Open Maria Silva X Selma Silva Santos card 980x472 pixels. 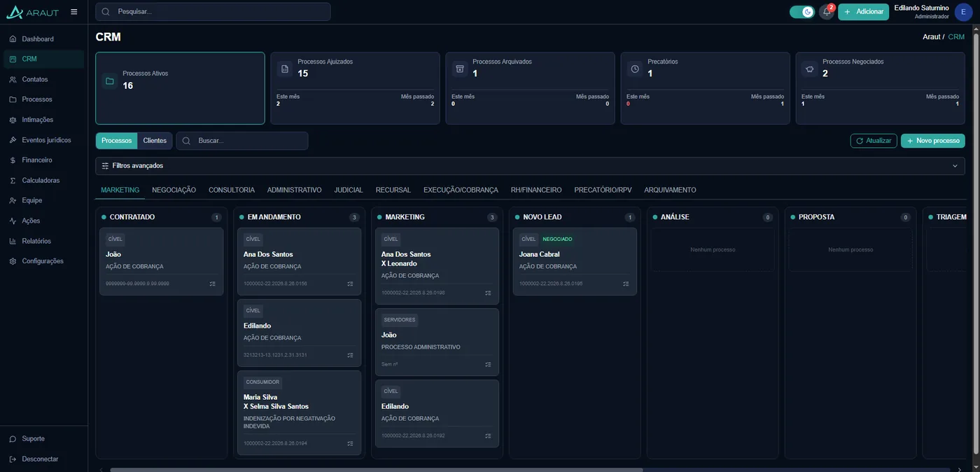click(299, 412)
